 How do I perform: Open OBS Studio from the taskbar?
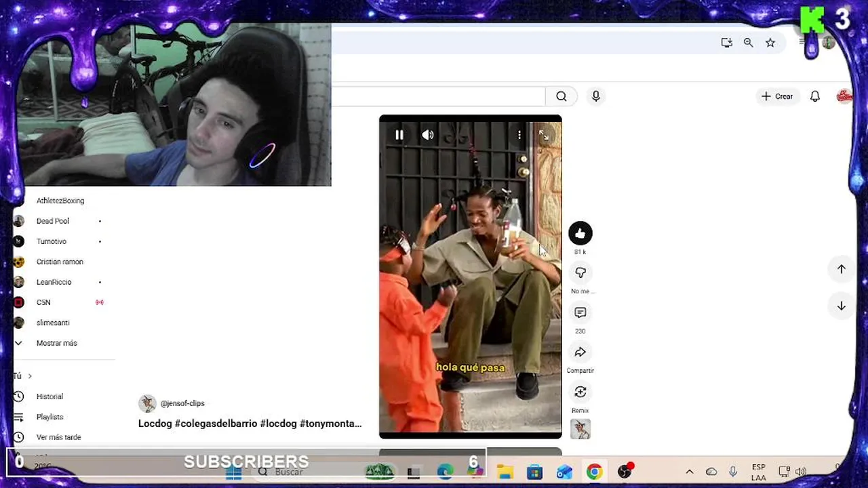pyautogui.click(x=625, y=472)
